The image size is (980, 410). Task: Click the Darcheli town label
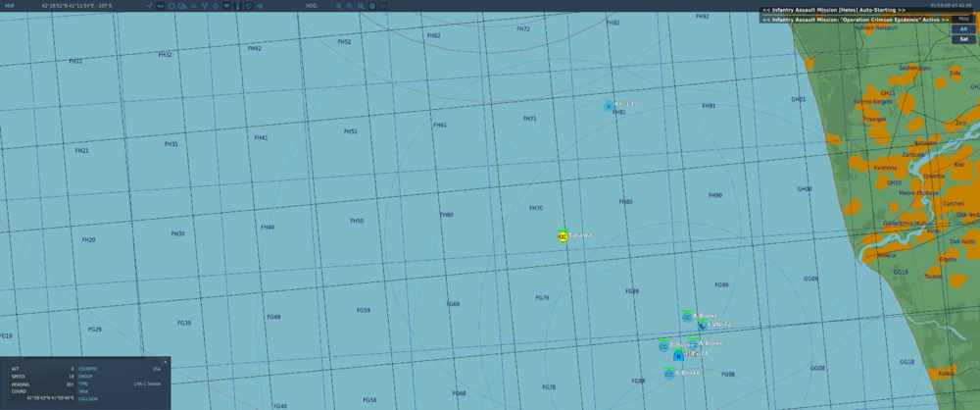[x=954, y=204]
